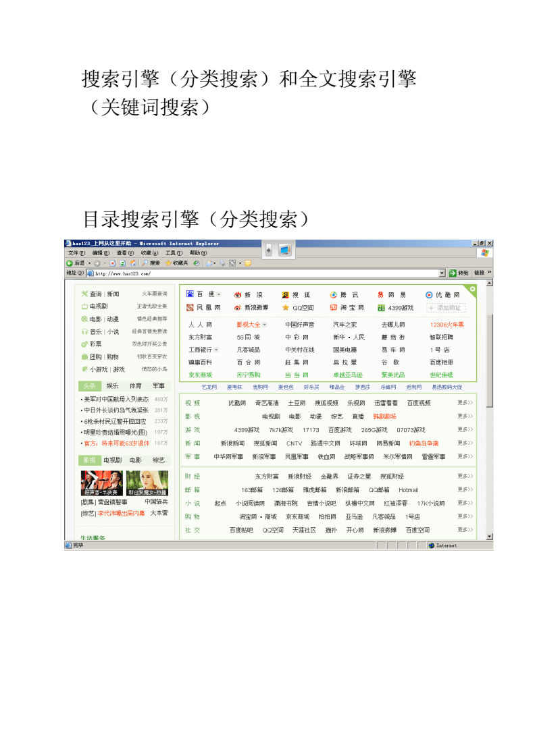The image size is (535, 756).
Task: Click headline 美军对中国航母入列表态
Action: pos(116,400)
